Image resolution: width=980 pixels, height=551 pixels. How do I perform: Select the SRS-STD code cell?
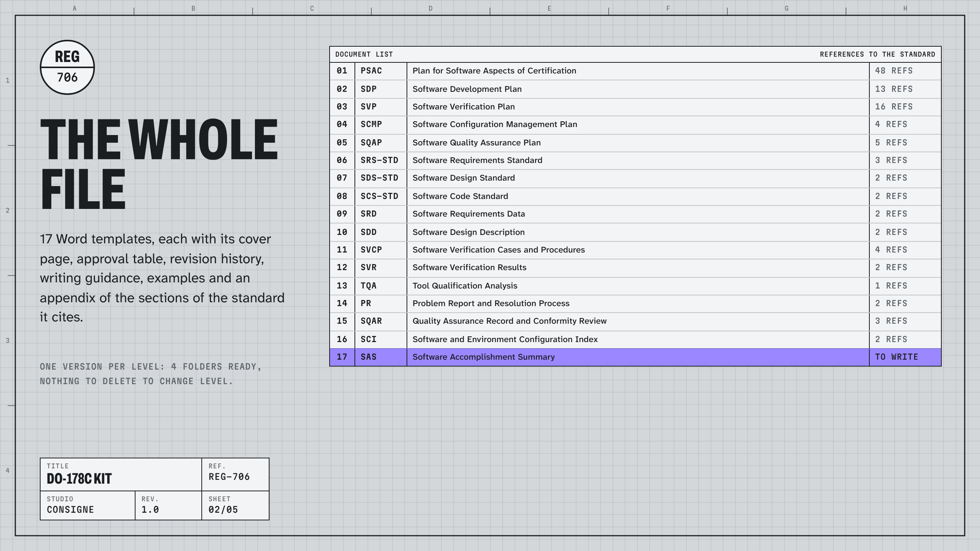click(381, 161)
